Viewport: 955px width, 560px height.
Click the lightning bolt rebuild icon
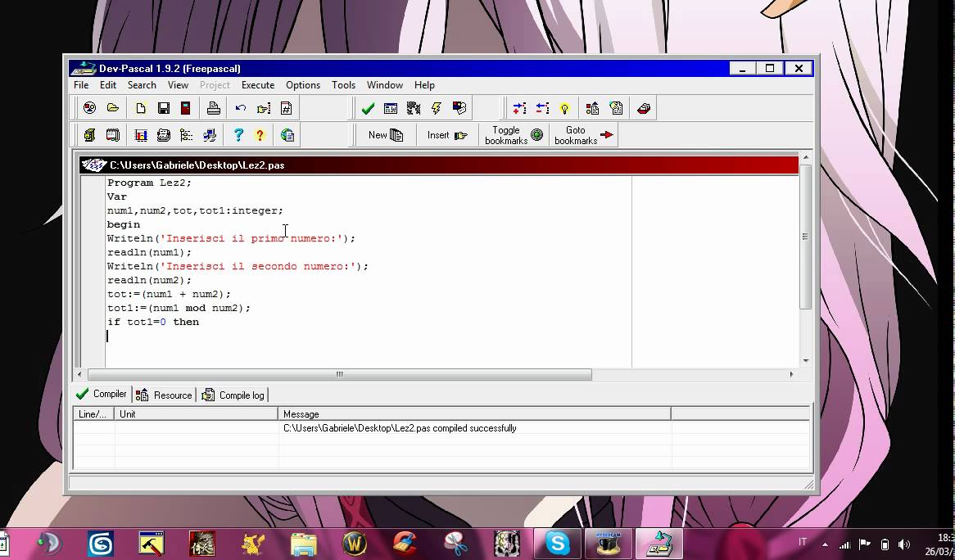coord(437,108)
